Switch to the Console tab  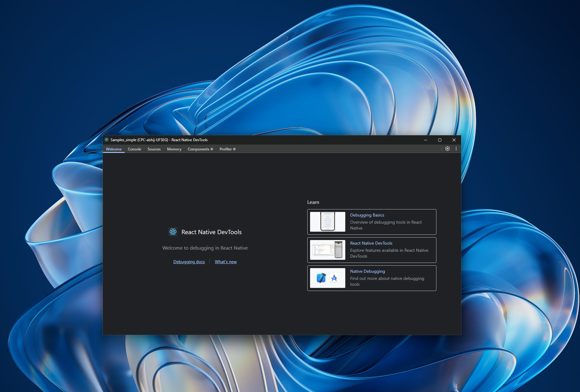coord(134,149)
